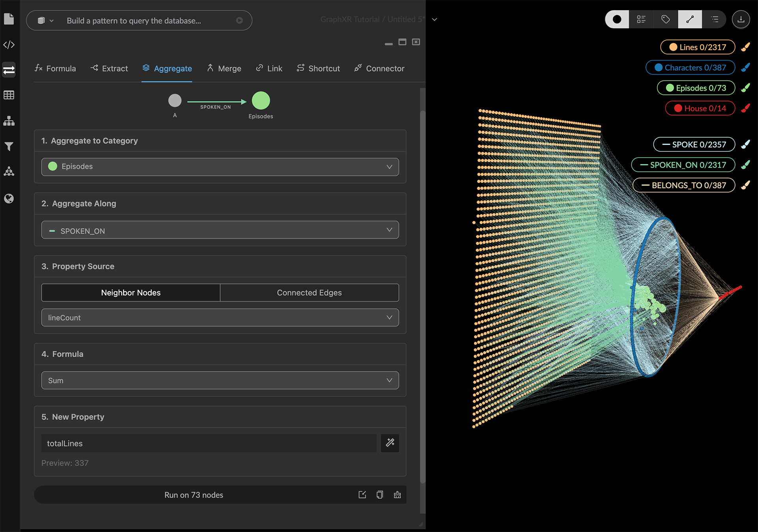Open the Episodes category dropdown

pos(220,167)
